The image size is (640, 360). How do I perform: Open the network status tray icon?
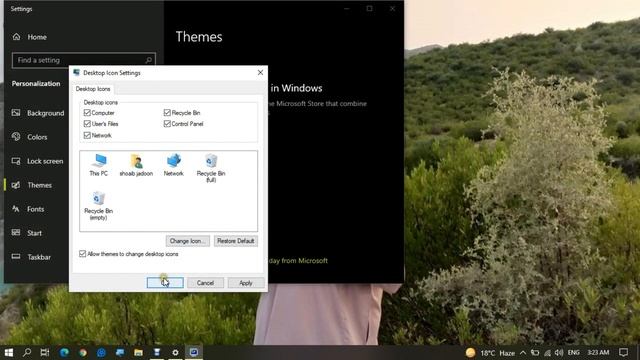click(x=547, y=352)
